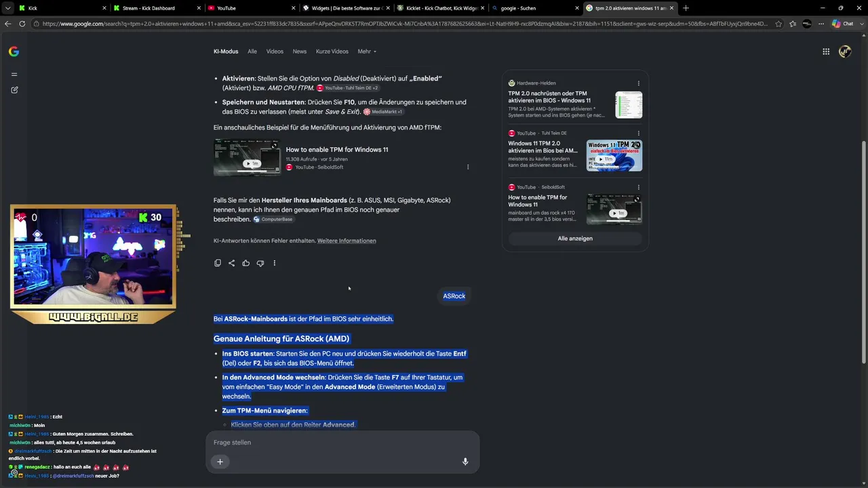Open the Google account avatar

pyautogui.click(x=845, y=52)
